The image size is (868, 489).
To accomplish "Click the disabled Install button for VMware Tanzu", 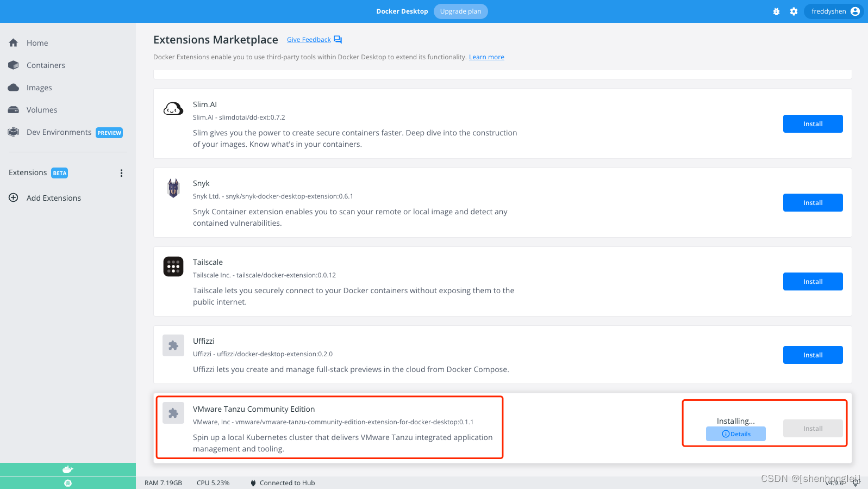I will pyautogui.click(x=813, y=429).
